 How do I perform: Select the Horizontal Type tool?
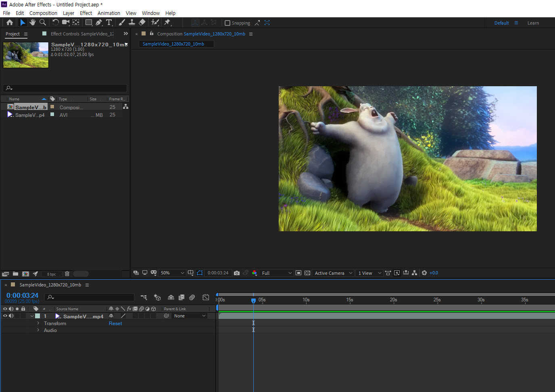click(x=109, y=23)
